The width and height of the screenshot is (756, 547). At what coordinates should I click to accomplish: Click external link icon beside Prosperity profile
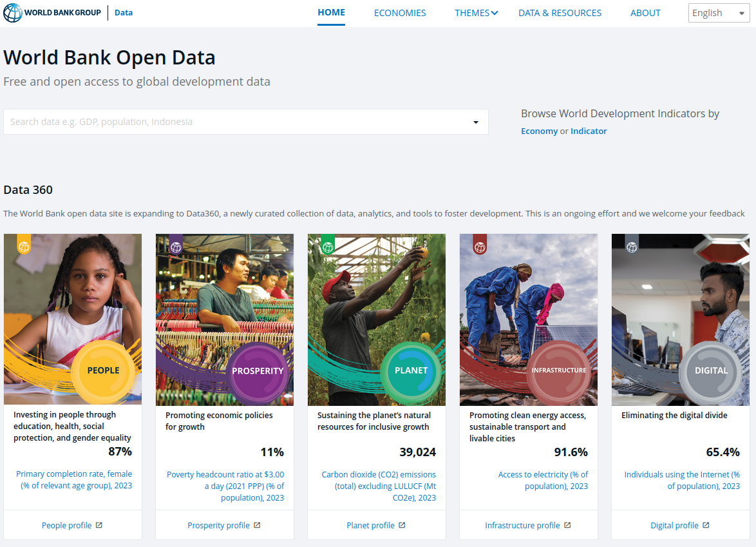tap(257, 525)
